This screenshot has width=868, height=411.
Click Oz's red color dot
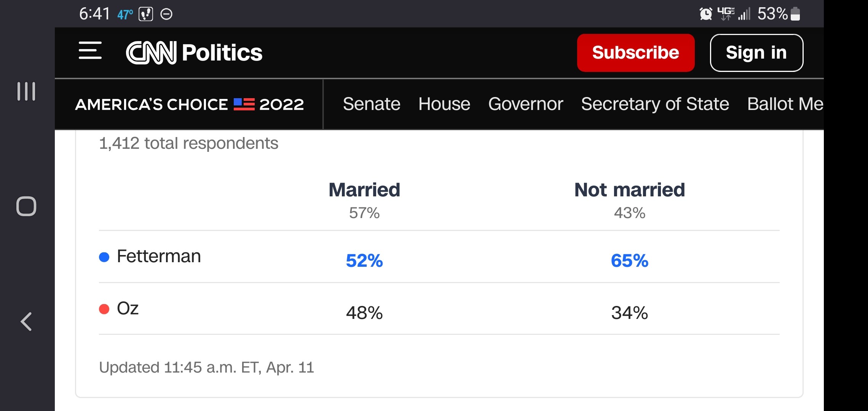click(x=104, y=309)
